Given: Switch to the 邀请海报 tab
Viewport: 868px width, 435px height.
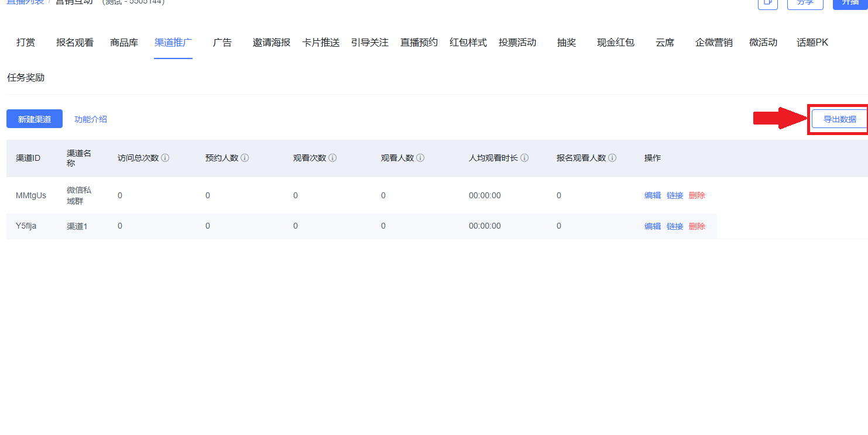Looking at the screenshot, I should 272,43.
